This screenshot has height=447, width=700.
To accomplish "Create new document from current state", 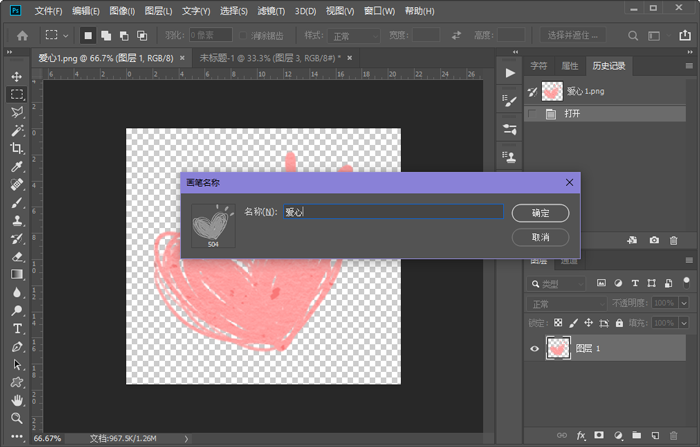I will (632, 240).
